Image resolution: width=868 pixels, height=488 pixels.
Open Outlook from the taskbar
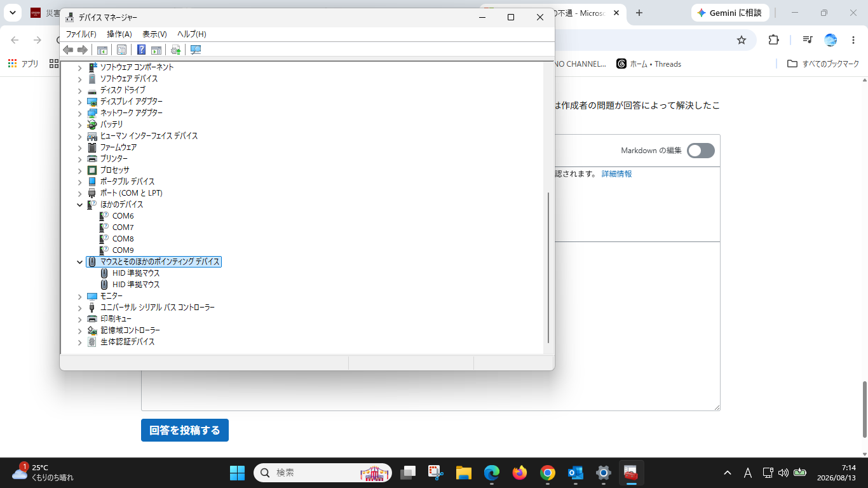click(576, 473)
